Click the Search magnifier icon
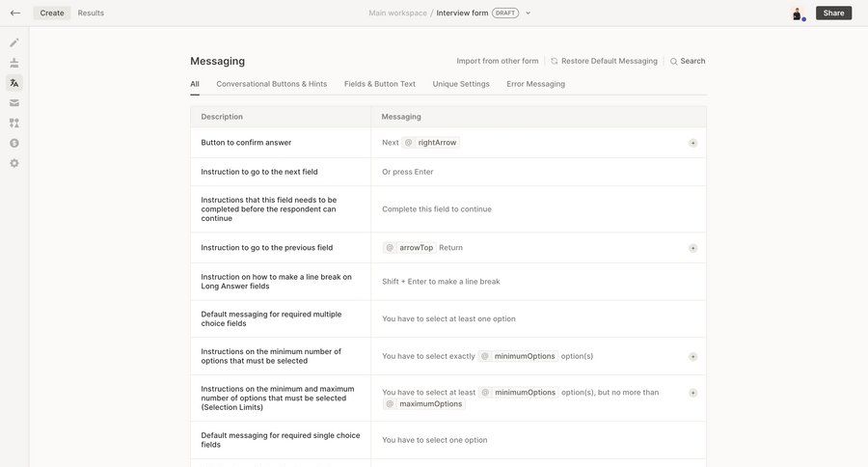The image size is (868, 467). pyautogui.click(x=674, y=62)
